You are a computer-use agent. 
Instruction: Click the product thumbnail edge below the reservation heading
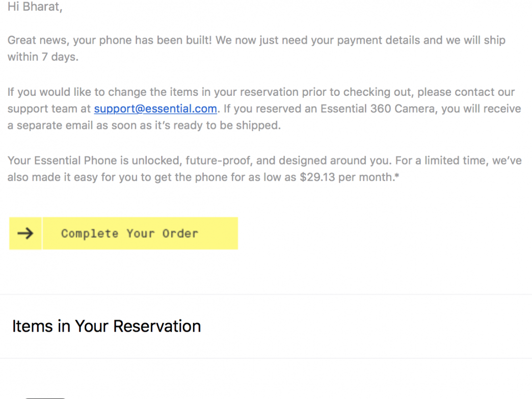point(46,397)
